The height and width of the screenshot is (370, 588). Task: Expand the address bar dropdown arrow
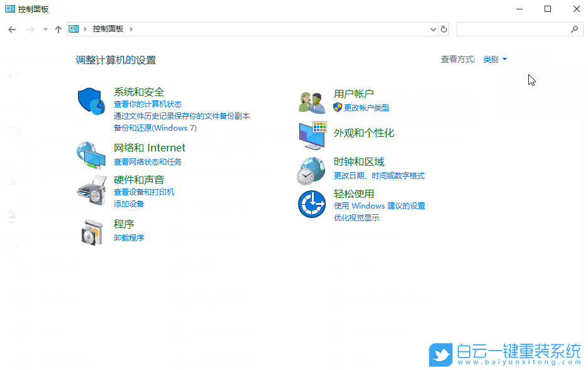coord(432,29)
